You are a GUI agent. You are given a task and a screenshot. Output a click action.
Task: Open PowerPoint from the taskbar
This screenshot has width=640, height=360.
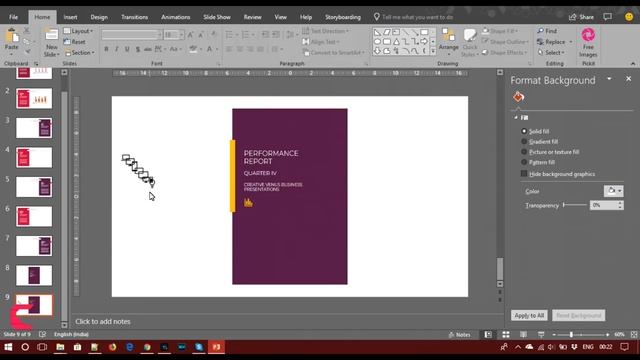coord(216,347)
